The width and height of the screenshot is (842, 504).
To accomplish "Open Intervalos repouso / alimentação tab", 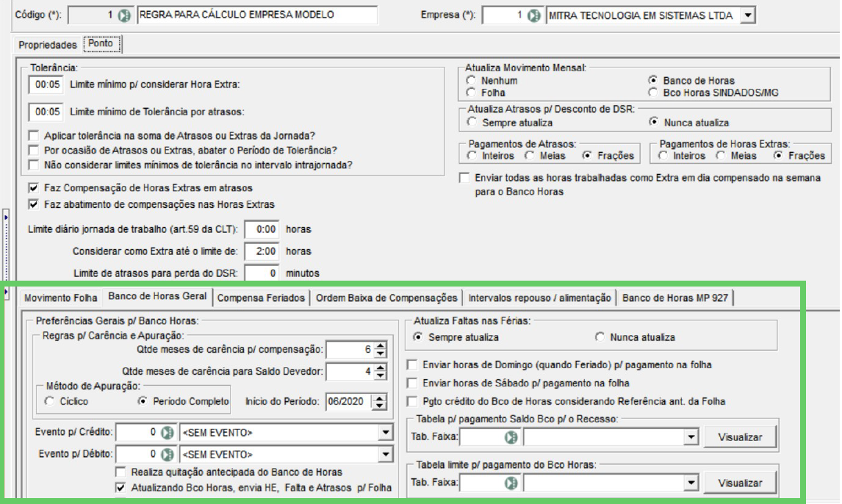I will (x=540, y=298).
